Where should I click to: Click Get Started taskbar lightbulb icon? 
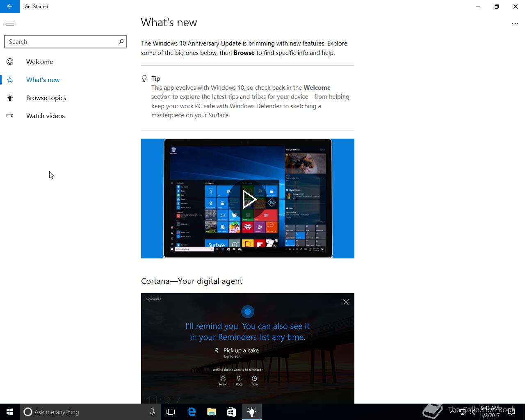pos(252,412)
